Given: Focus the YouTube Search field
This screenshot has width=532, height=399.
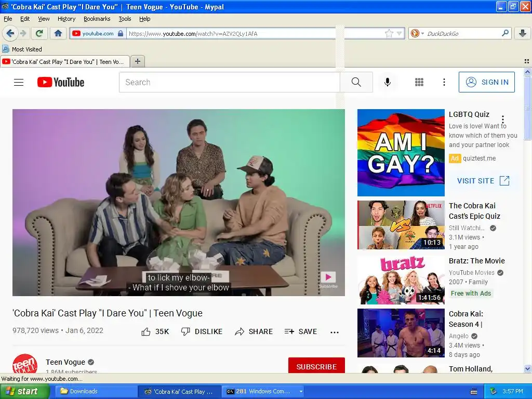Looking at the screenshot, I should click(229, 82).
